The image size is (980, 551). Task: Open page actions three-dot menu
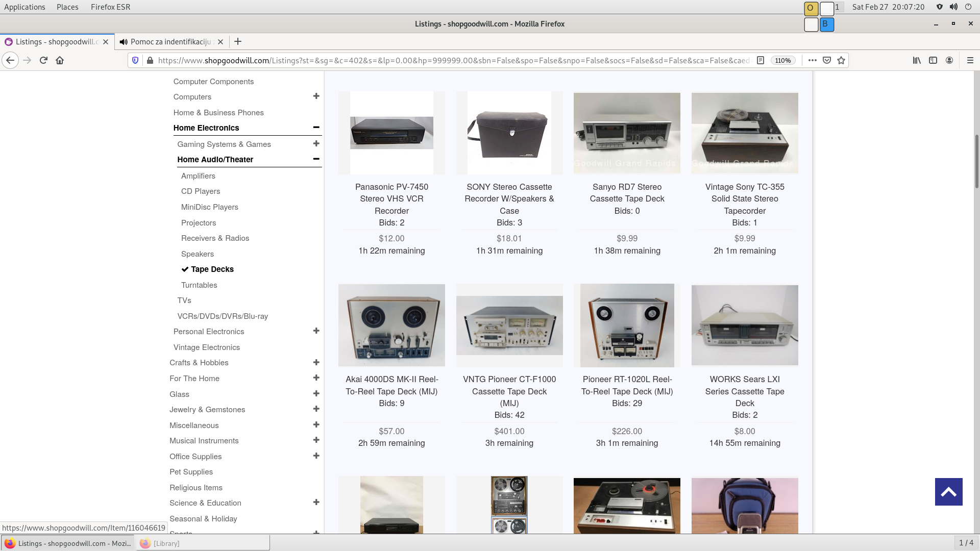pyautogui.click(x=813, y=60)
